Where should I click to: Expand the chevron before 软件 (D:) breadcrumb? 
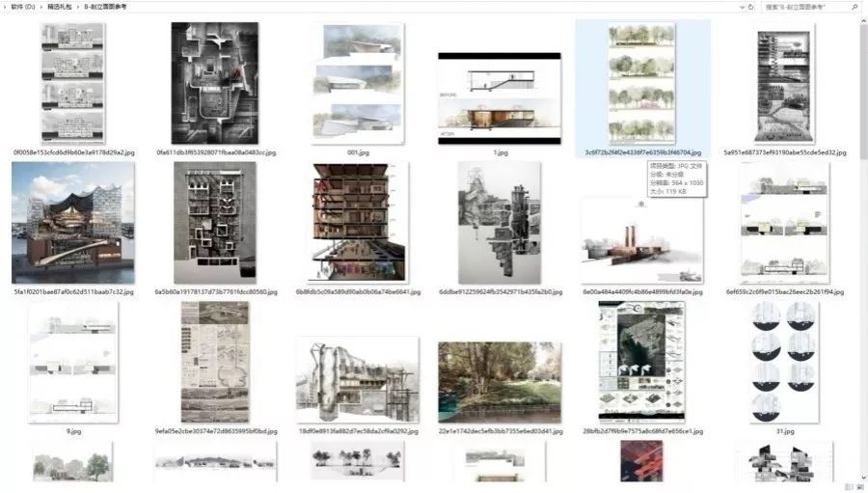coord(5,7)
